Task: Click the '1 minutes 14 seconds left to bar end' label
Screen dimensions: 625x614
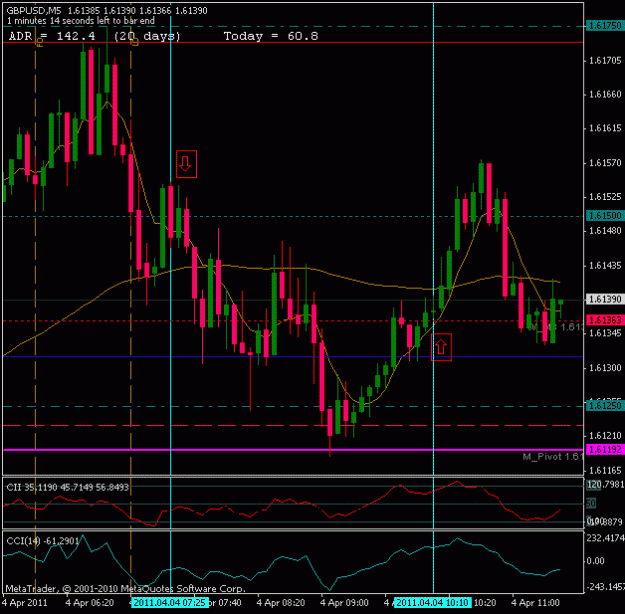Action: pos(81,21)
